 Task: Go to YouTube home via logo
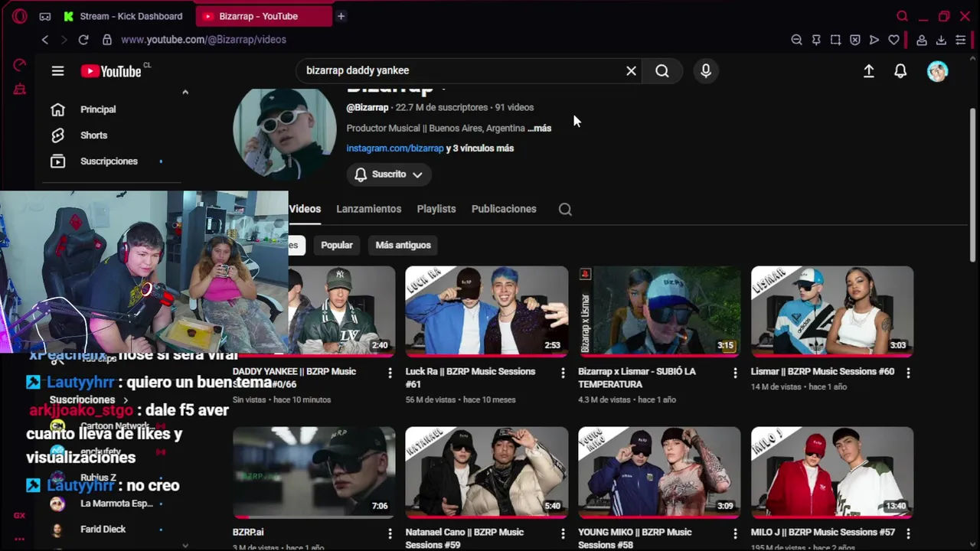[111, 71]
